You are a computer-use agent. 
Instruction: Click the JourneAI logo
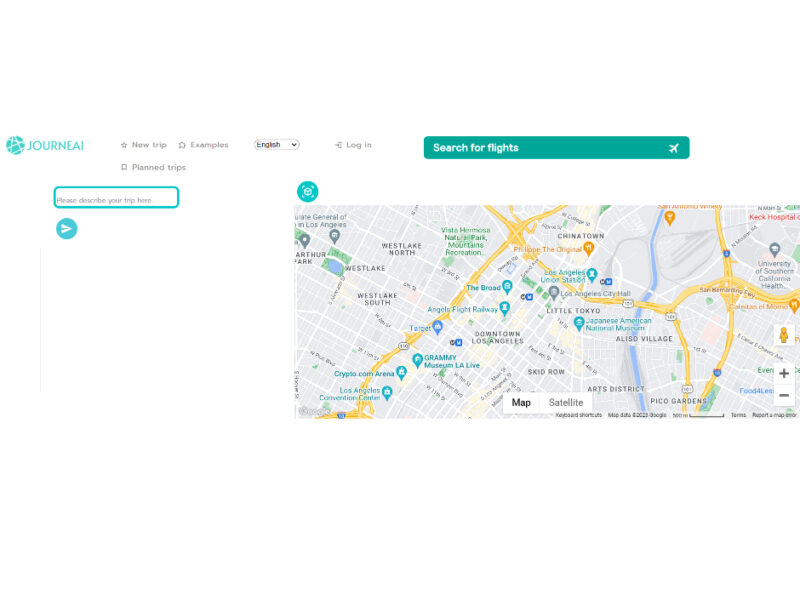(x=45, y=146)
